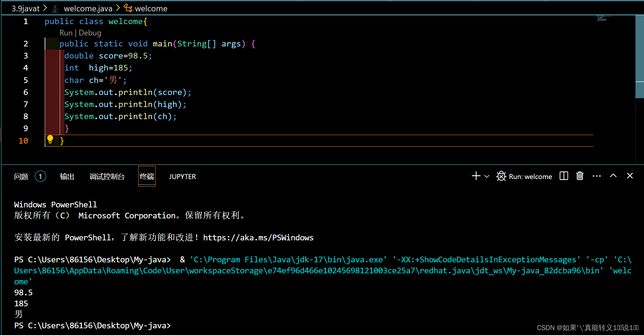
Task: Click 'System.out.println(ch);' line
Action: [120, 117]
